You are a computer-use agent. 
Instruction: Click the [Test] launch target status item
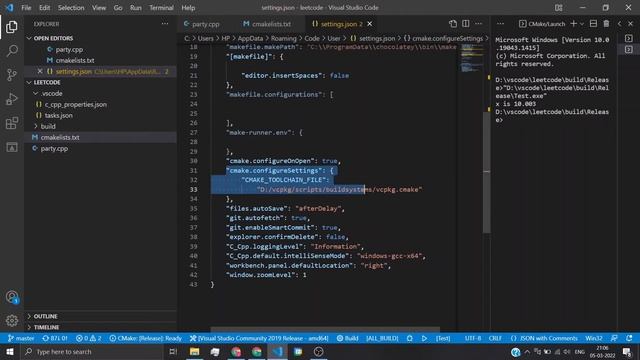click(443, 338)
